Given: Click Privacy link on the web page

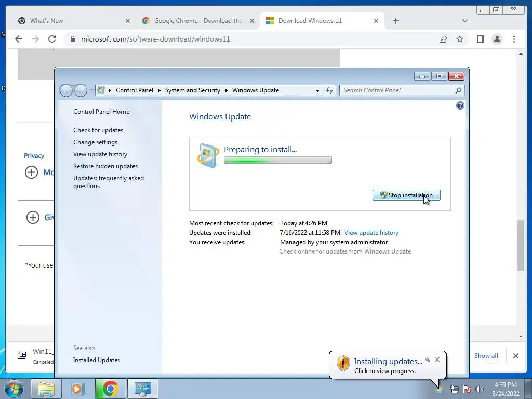Looking at the screenshot, I should (34, 156).
